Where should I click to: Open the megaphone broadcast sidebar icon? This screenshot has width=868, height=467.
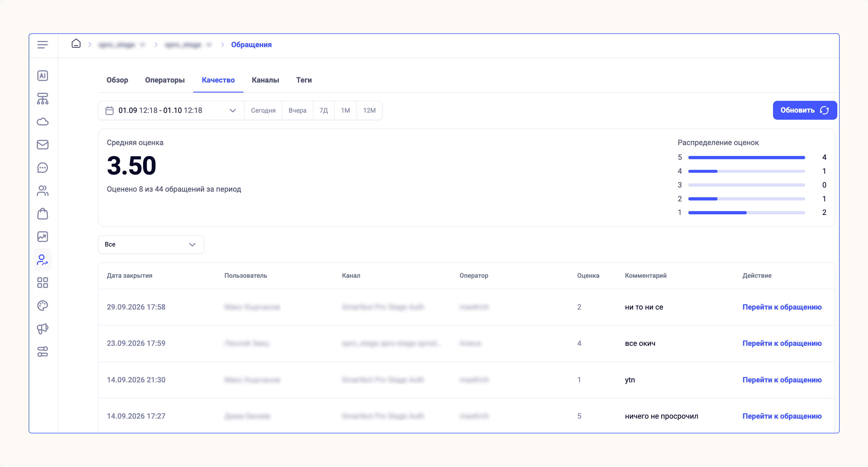[x=42, y=329]
